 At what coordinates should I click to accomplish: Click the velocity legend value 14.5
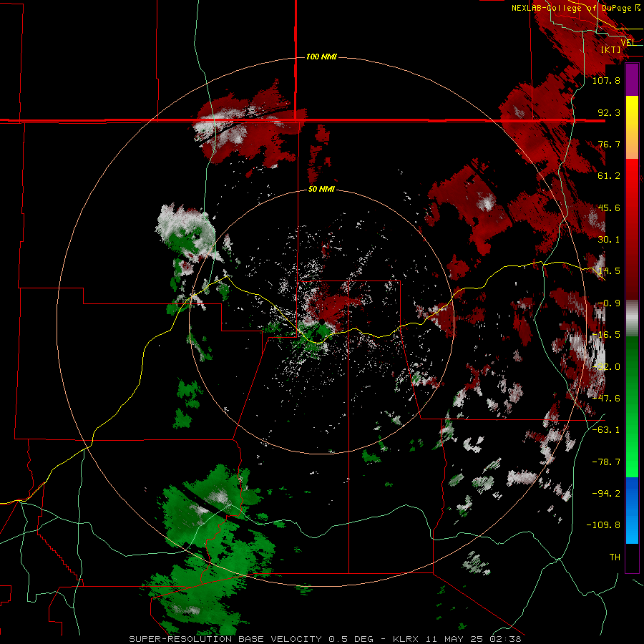609,271
